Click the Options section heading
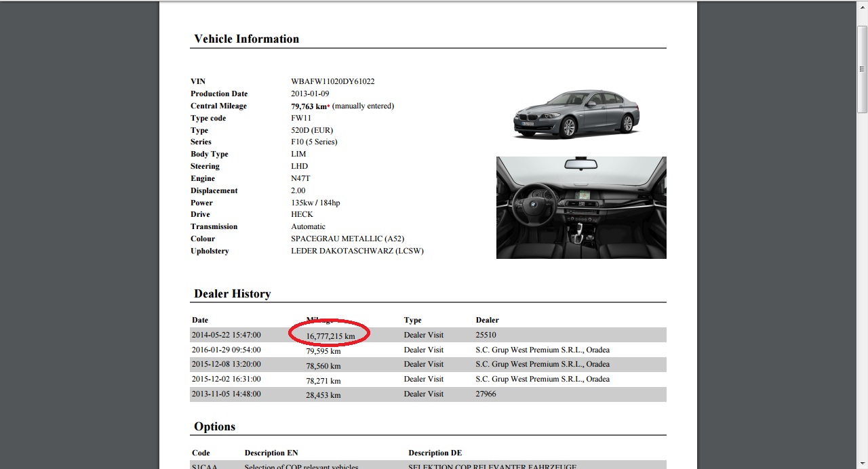This screenshot has width=868, height=469. (214, 426)
